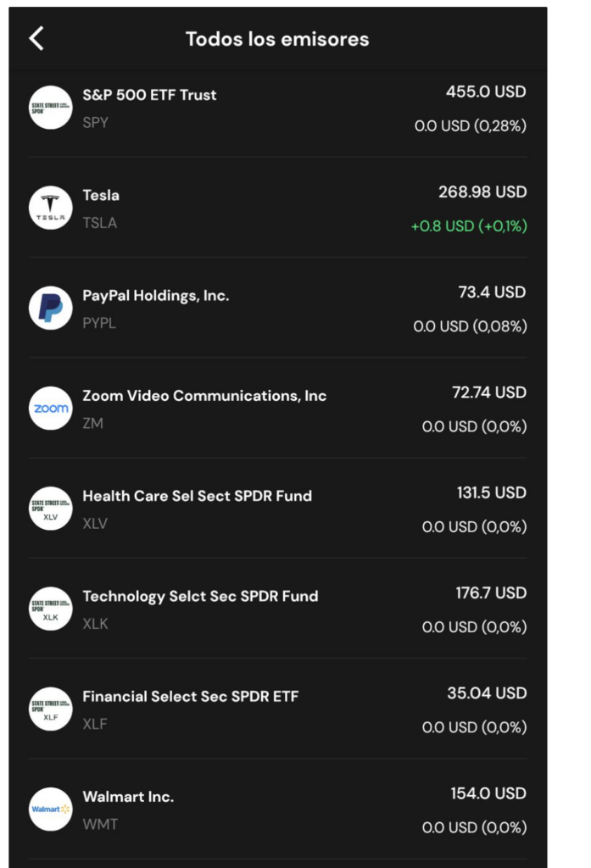
Task: Open the Walmart Inc. entry
Action: pos(277,809)
